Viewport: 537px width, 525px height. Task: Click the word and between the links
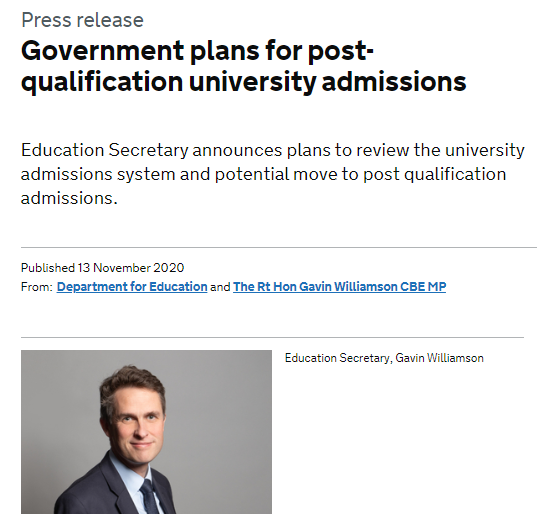[x=220, y=287]
